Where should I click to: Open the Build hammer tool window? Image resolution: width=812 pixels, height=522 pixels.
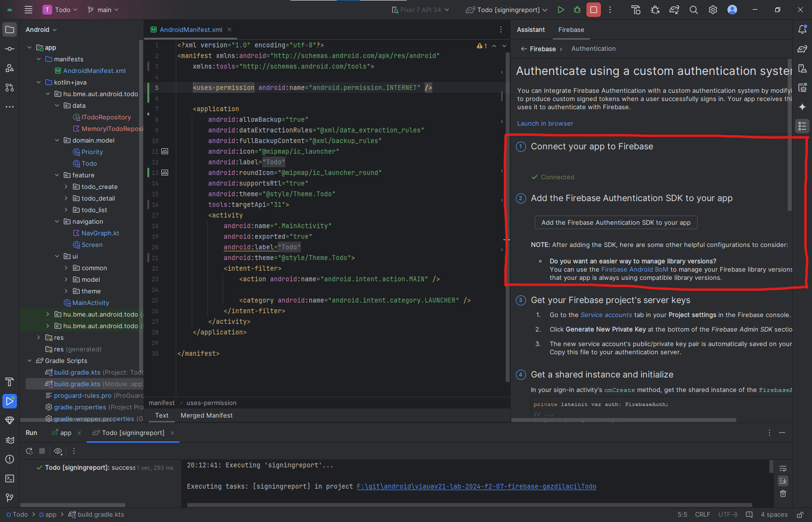coord(10,382)
